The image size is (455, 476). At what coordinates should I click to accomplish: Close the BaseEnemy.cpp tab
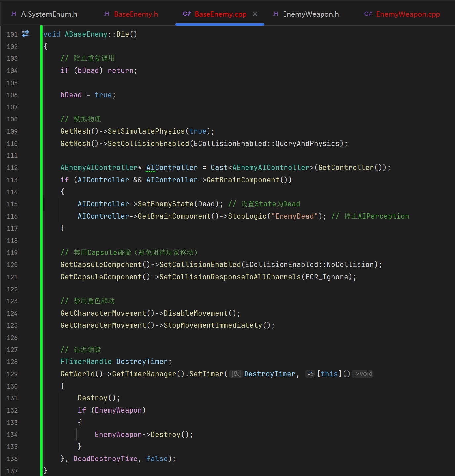pos(255,14)
